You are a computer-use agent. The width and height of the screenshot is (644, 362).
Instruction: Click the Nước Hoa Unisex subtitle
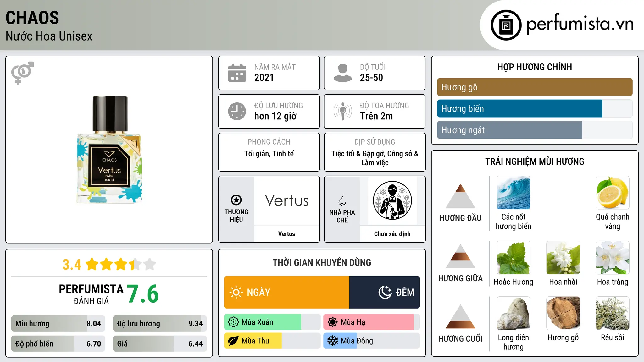pyautogui.click(x=49, y=36)
